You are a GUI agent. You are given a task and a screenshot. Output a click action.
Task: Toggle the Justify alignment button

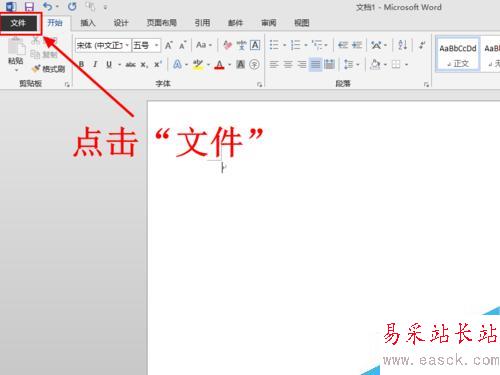pos(315,64)
